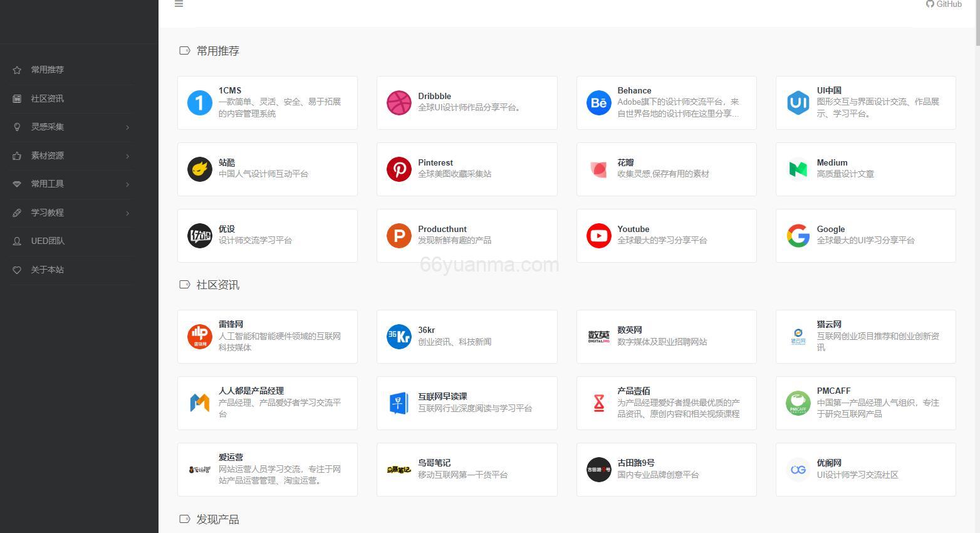Click the hamburger menu toggle
980x533 pixels.
[179, 4]
